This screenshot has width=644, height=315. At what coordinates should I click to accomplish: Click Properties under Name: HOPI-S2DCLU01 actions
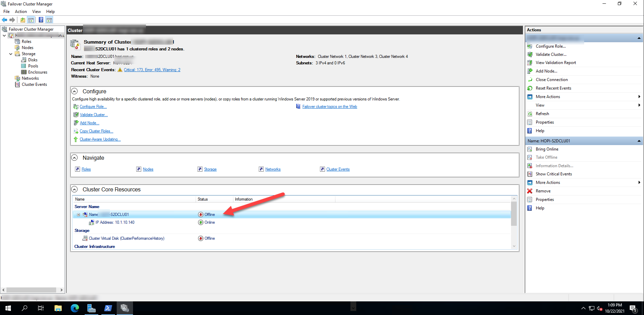tap(545, 200)
